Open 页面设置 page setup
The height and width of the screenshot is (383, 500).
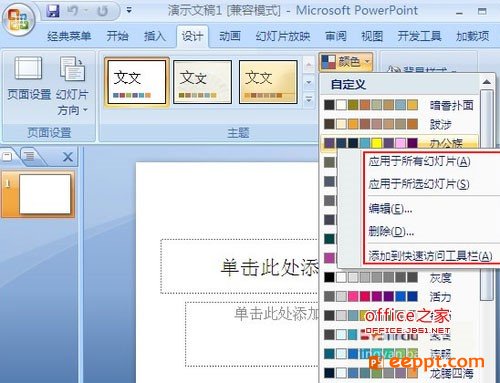click(29, 78)
